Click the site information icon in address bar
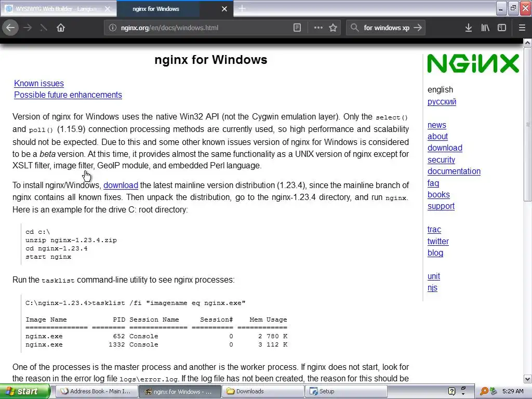 pos(113,28)
